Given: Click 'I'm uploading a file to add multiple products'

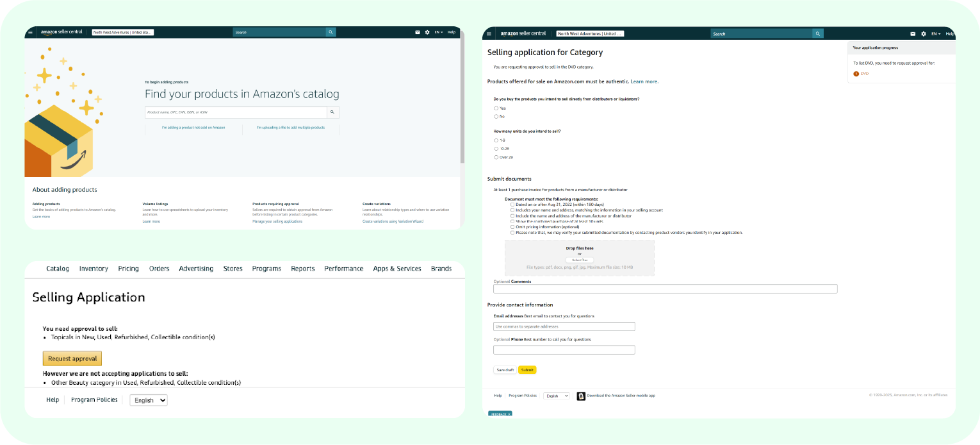Looking at the screenshot, I should [291, 128].
